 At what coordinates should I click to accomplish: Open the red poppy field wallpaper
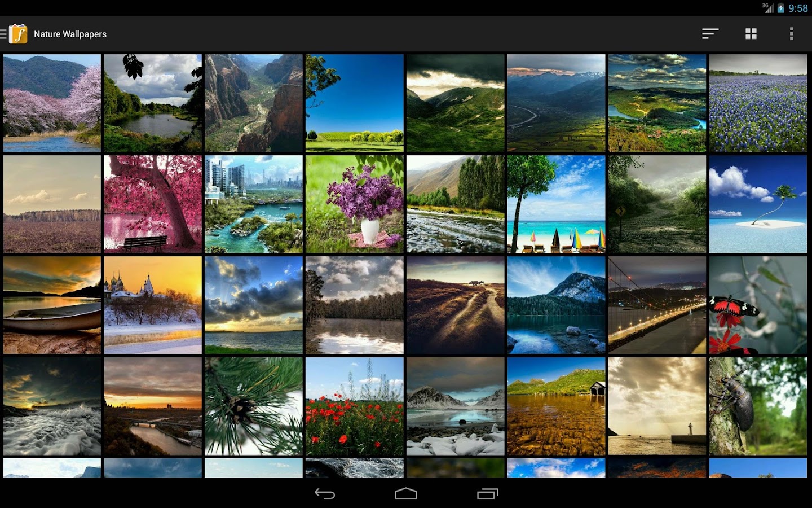[x=354, y=406]
